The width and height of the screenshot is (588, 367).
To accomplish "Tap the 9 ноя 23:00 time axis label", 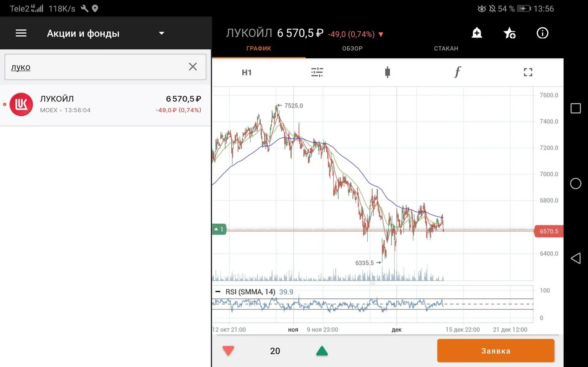I will pyautogui.click(x=322, y=330).
